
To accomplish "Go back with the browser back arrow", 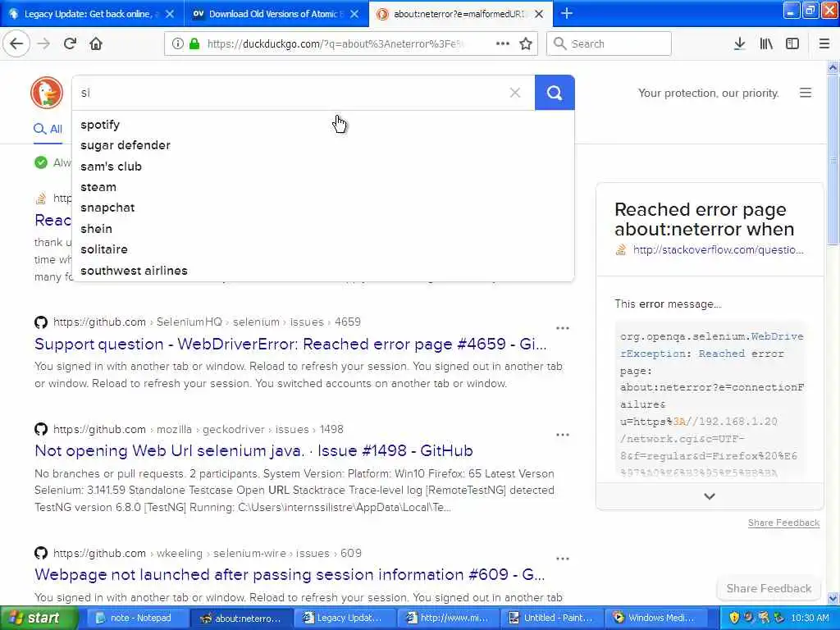I will point(16,43).
